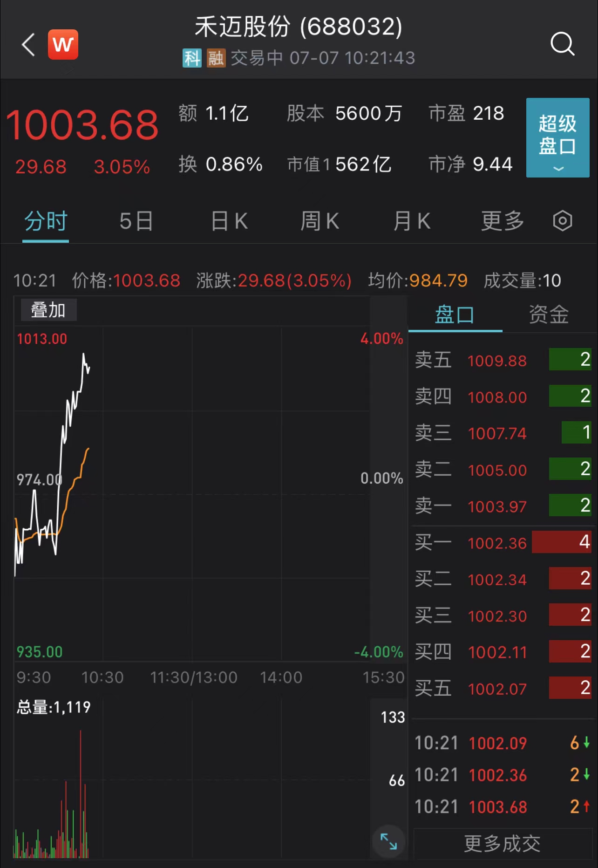Open the red W app icon
The height and width of the screenshot is (868, 598).
tap(63, 45)
